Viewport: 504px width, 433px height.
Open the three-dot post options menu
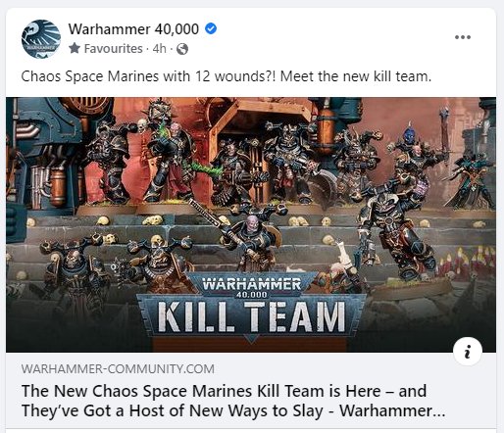[x=463, y=37]
